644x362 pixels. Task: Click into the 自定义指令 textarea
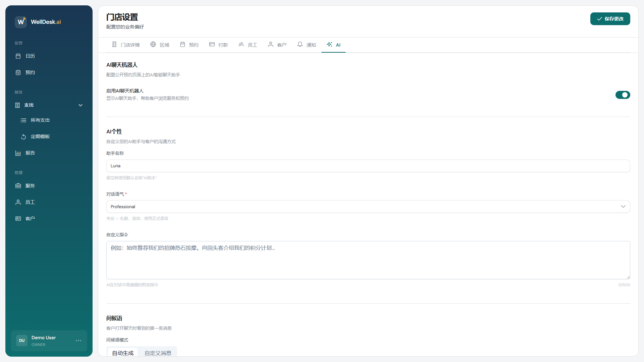[368, 260]
